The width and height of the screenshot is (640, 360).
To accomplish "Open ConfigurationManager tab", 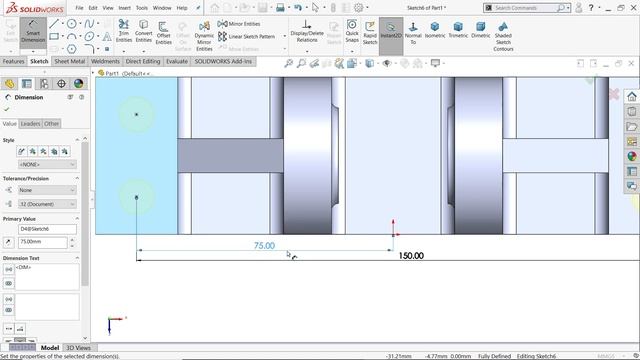I will coord(44,84).
